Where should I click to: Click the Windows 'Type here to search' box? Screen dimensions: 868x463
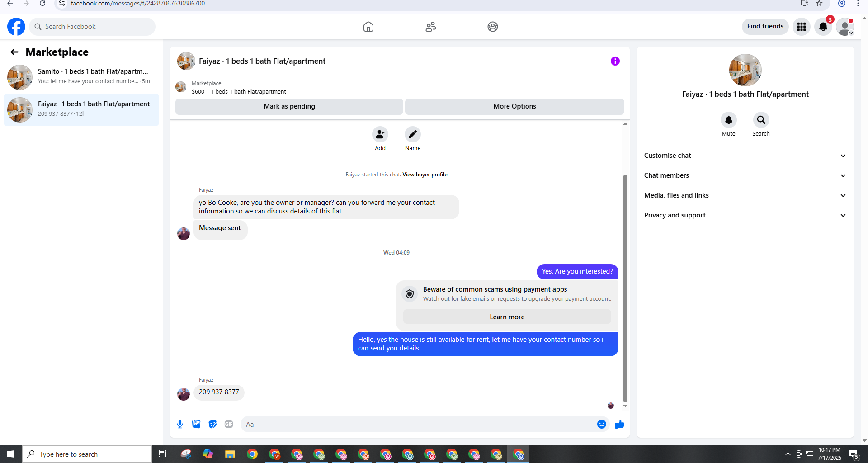click(87, 454)
